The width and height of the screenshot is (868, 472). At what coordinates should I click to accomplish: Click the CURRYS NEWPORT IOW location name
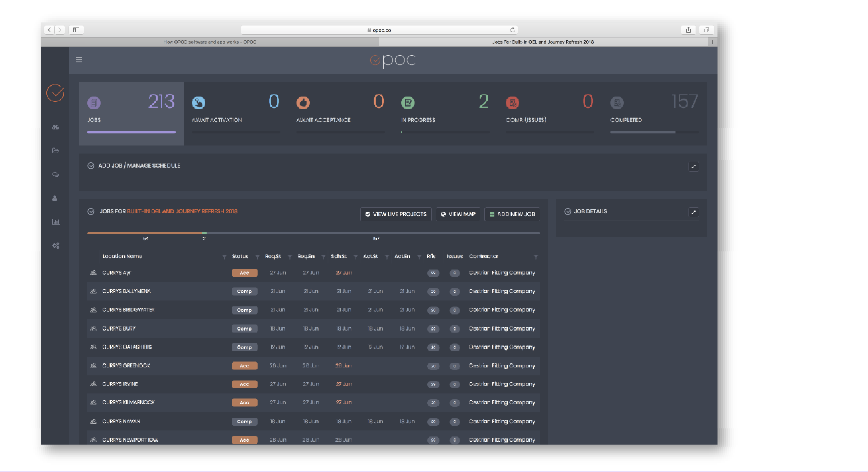pos(130,440)
